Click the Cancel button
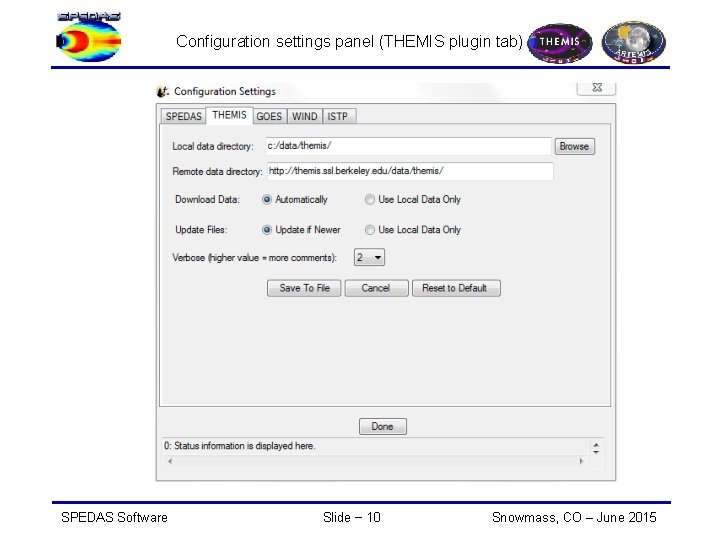720x540 pixels. pos(376,288)
